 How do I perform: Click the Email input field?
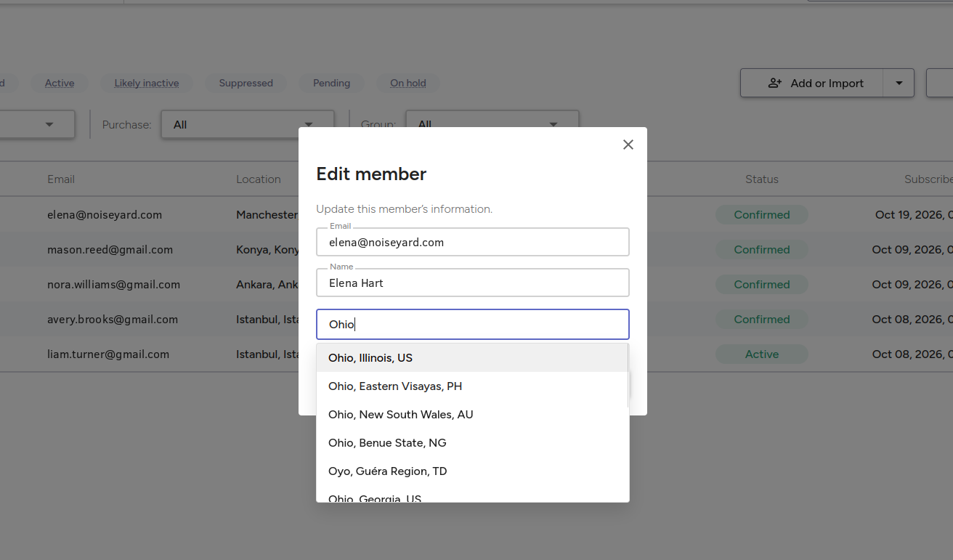pos(473,243)
